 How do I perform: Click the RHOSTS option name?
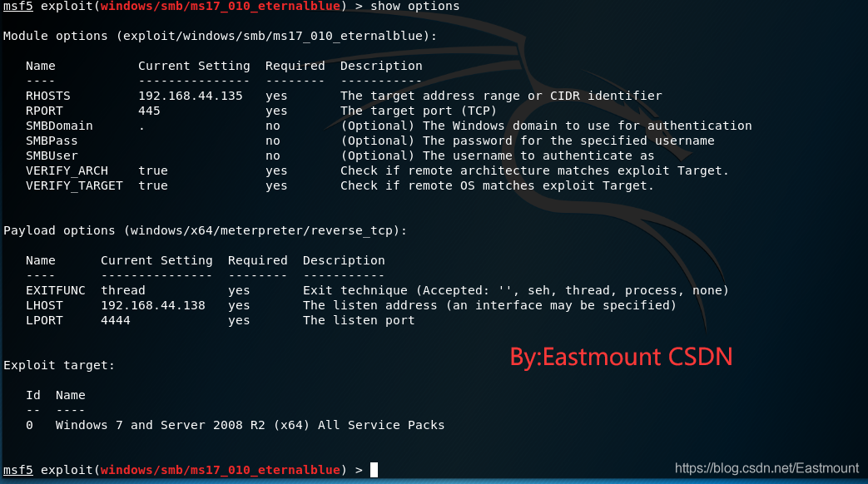point(48,96)
